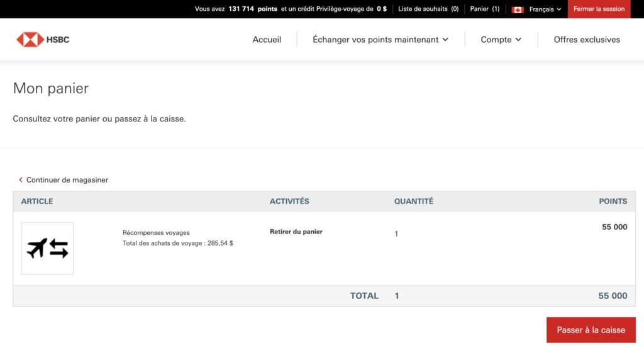Open Panier (1) link
This screenshot has height=347, width=644.
[x=485, y=9]
